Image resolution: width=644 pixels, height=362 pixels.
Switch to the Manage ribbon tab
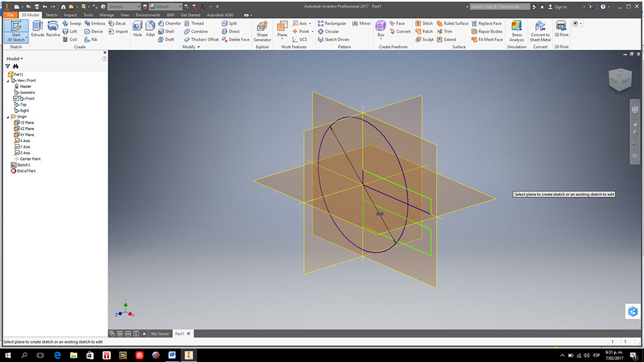(x=107, y=15)
